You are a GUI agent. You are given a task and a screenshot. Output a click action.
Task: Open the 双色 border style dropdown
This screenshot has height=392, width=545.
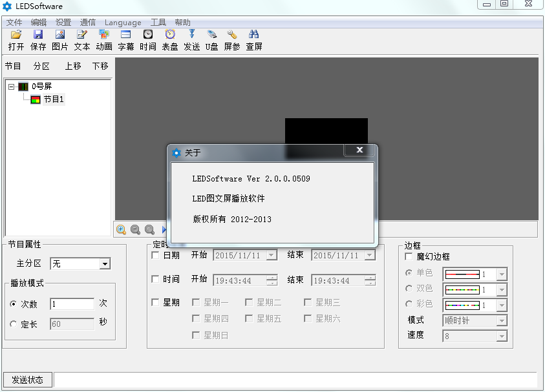(x=501, y=289)
